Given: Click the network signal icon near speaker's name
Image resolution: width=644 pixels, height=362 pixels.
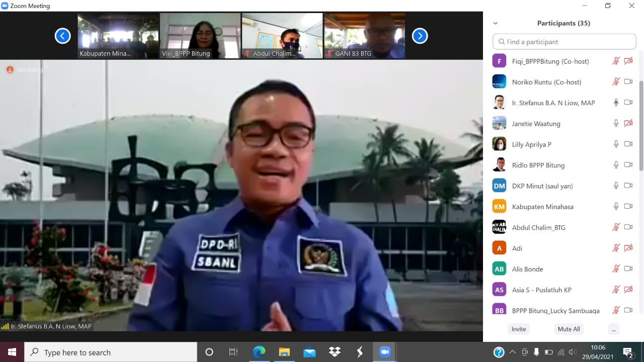Looking at the screenshot, I should (5, 326).
